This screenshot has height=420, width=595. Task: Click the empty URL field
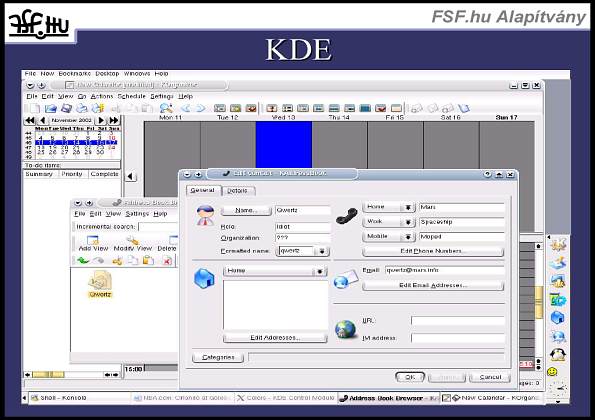pos(457,321)
